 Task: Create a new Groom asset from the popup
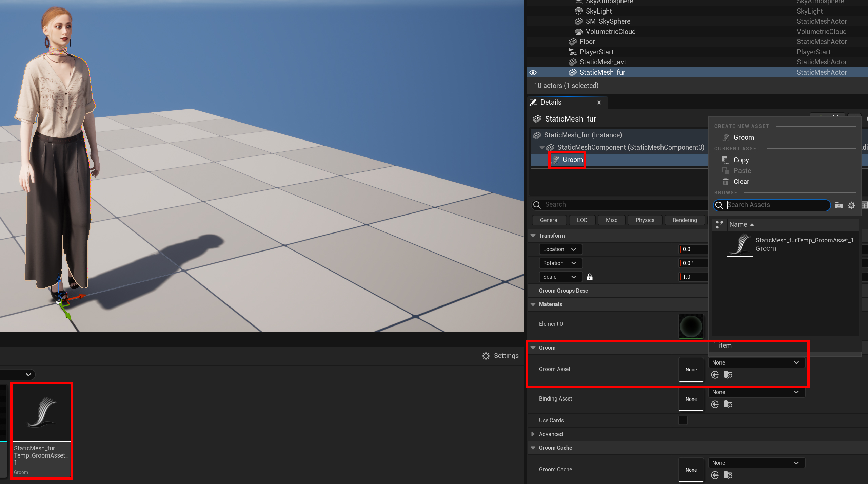pyautogui.click(x=744, y=137)
